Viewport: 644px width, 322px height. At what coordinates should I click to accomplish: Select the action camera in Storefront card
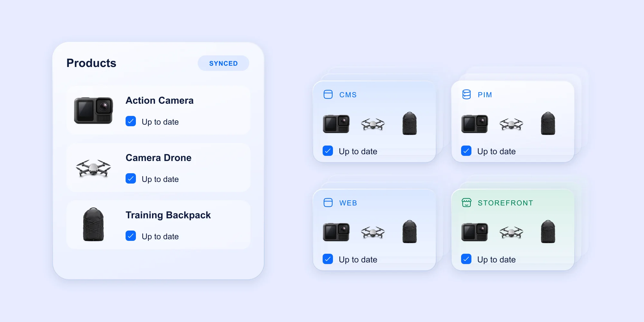pyautogui.click(x=475, y=232)
